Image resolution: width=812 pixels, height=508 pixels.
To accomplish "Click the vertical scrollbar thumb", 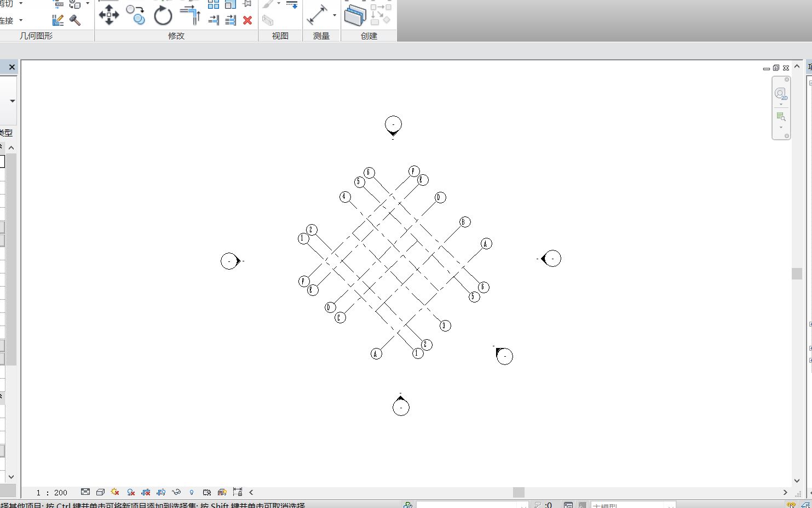I will [797, 273].
